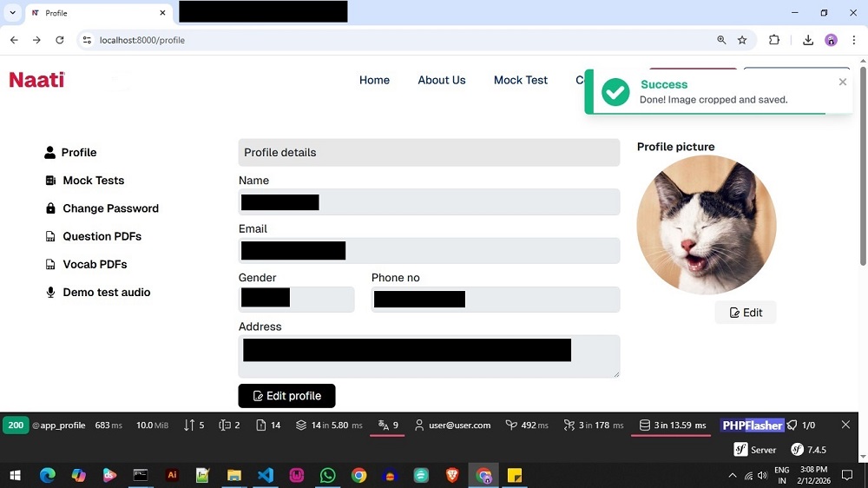Open cache panel 14 in 5.80 ms

point(329,425)
